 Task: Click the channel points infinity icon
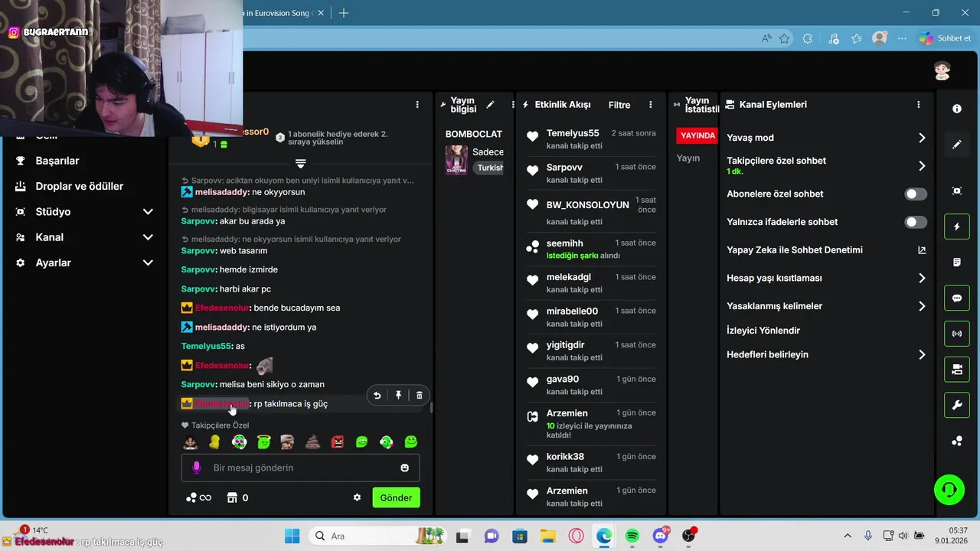click(198, 497)
